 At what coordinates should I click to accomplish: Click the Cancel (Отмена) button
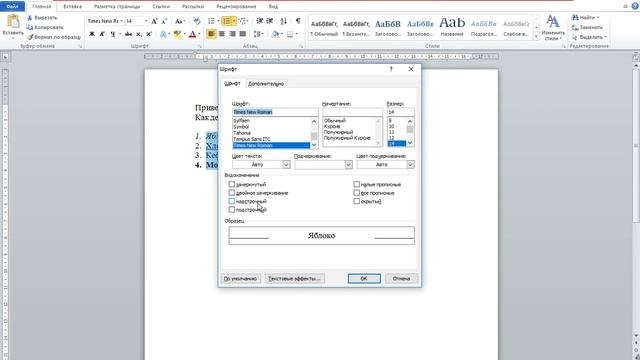[401, 278]
